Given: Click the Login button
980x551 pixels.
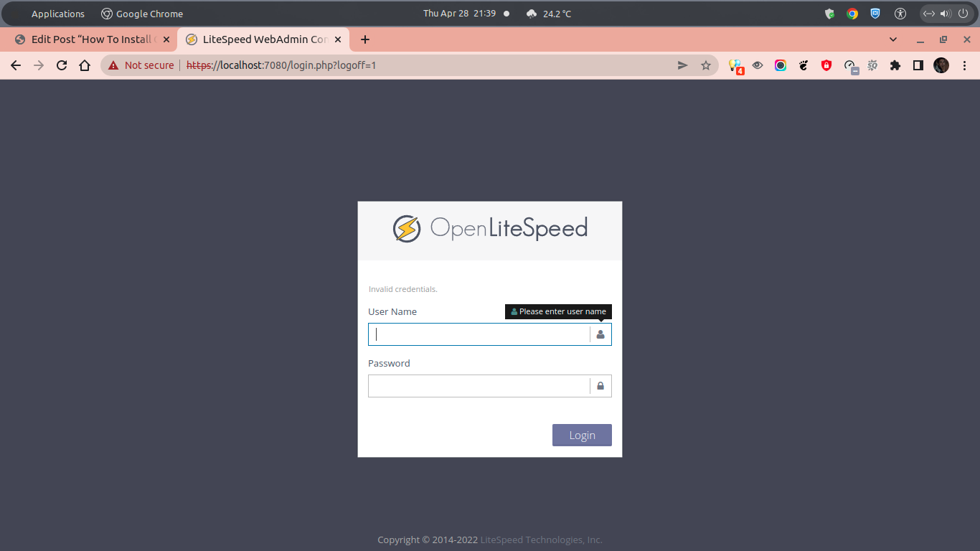Looking at the screenshot, I should tap(582, 435).
